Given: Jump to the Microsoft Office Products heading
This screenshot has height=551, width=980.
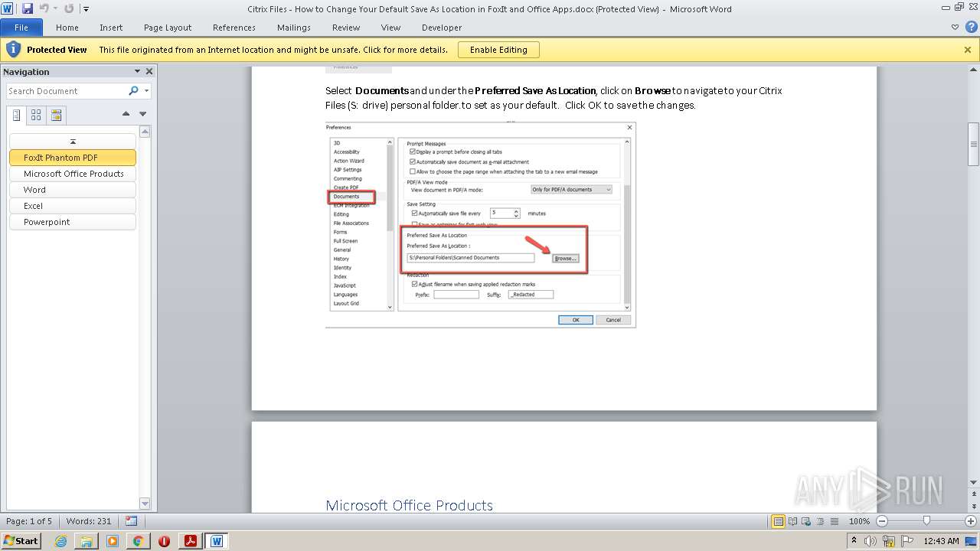Looking at the screenshot, I should pos(73,174).
